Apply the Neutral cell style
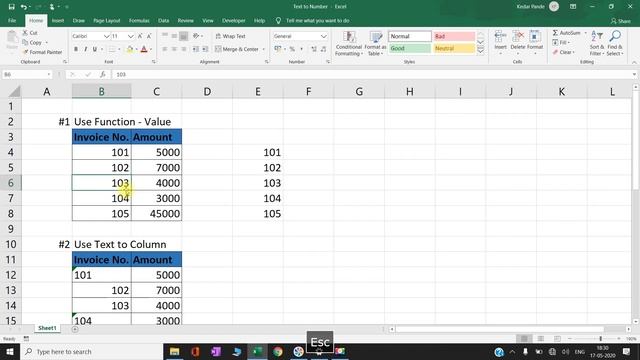Image resolution: width=640 pixels, height=360 pixels. coord(454,49)
